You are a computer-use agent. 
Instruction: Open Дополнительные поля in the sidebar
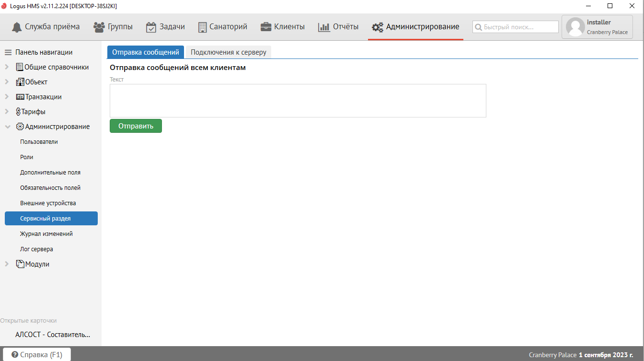click(50, 173)
